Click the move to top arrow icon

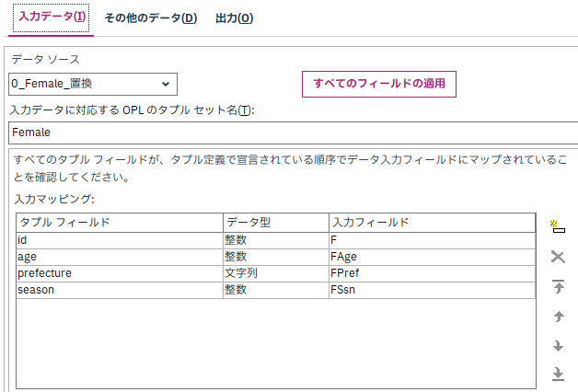[x=558, y=286]
